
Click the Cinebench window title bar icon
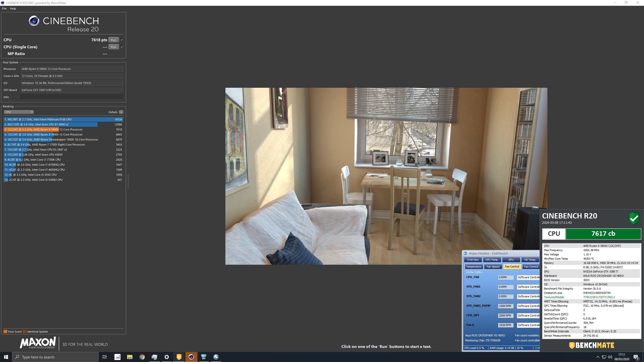tap(3, 3)
